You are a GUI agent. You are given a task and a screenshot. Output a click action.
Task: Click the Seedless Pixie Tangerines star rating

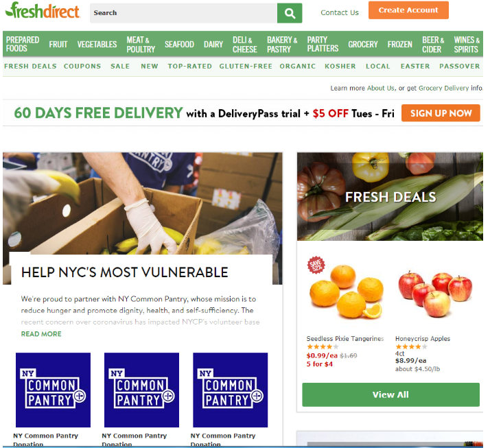pos(322,346)
